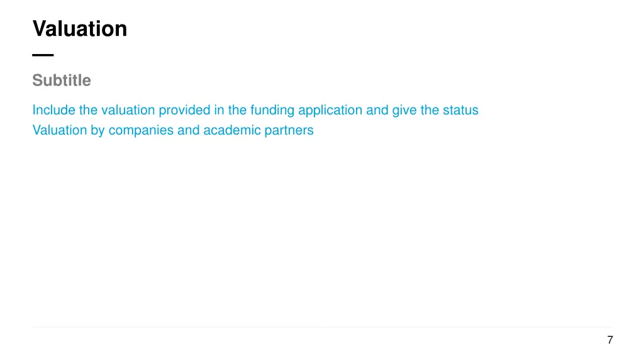This screenshot has width=644, height=362.
Task: Click the word "academic"
Action: pos(232,130)
